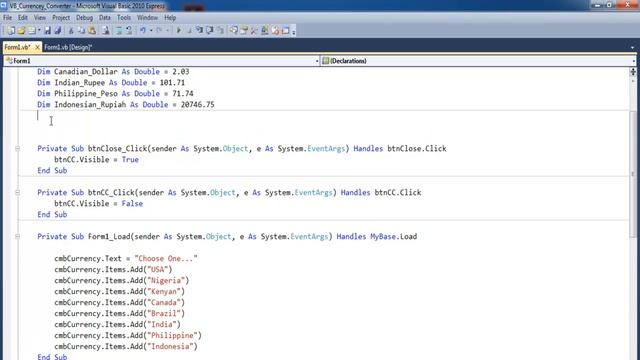Undo the last action with the blue arrow

tap(142, 31)
